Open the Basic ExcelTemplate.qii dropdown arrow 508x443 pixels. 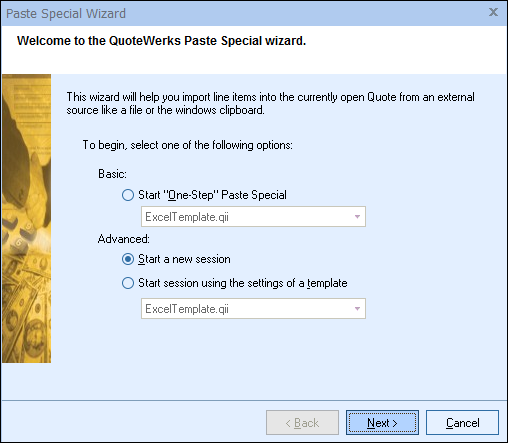(x=357, y=217)
